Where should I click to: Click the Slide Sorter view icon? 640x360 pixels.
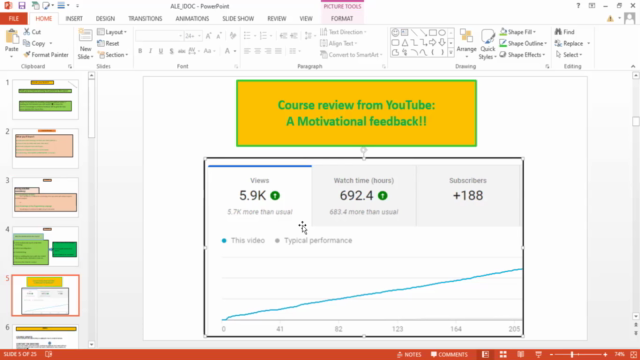point(503,354)
